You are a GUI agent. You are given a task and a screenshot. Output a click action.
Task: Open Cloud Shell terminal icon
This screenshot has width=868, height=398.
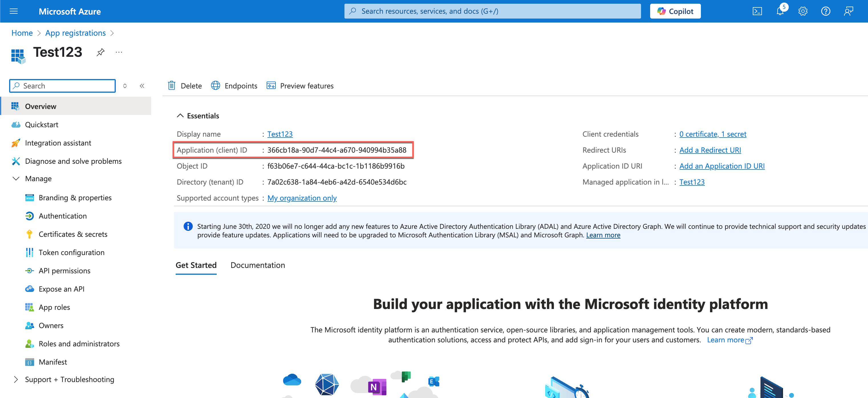tap(757, 11)
